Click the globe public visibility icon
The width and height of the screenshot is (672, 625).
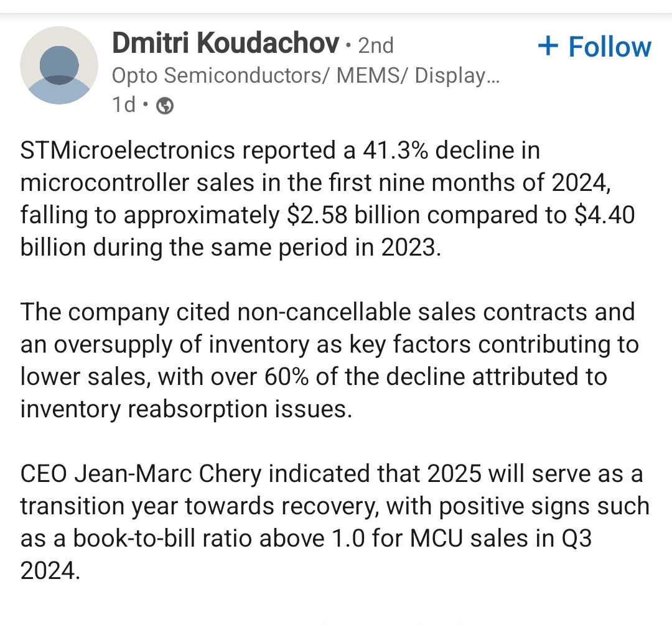pyautogui.click(x=164, y=106)
